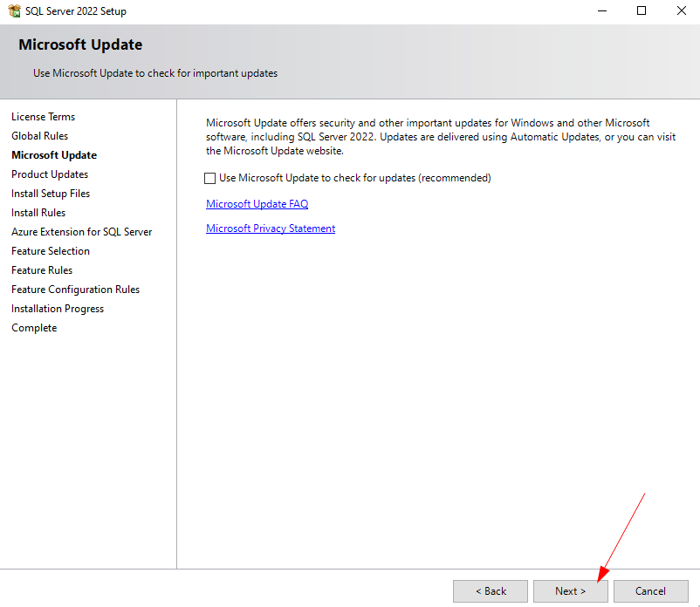Viewport: 700px width, 607px height.
Task: Click the Microsoft Update description paragraph
Action: [x=441, y=137]
